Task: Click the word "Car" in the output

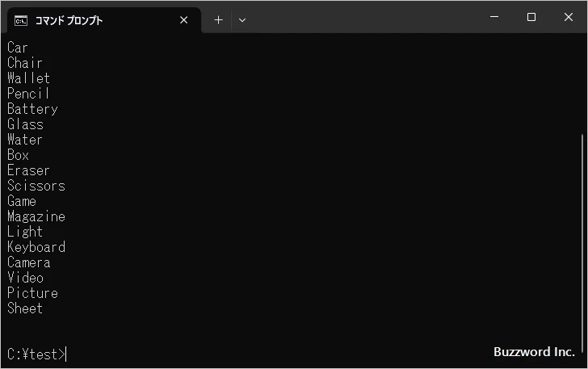Action: pos(18,48)
